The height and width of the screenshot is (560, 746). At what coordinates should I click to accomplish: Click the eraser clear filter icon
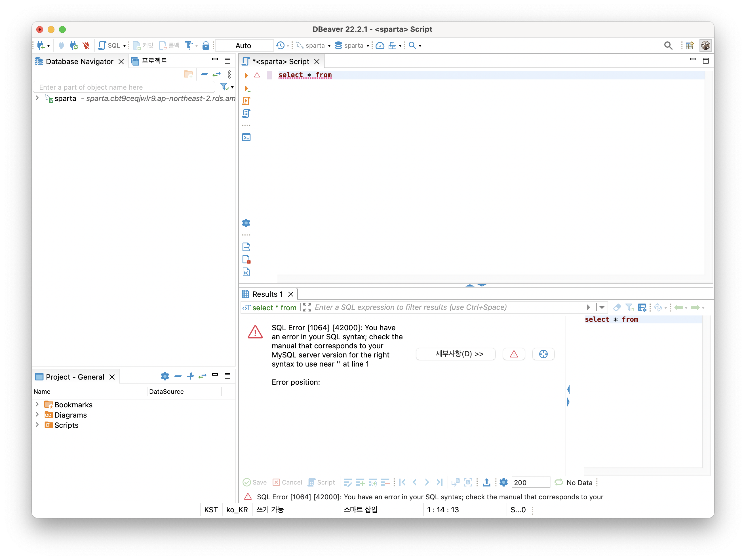tap(617, 307)
